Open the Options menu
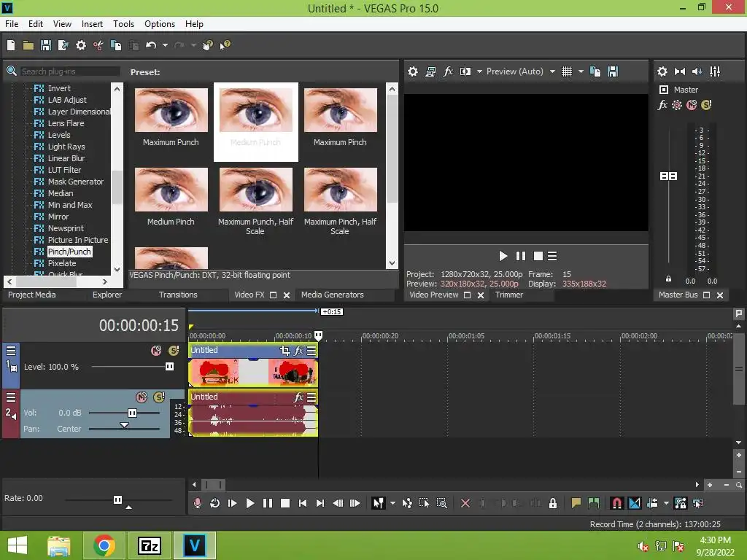 pos(160,24)
